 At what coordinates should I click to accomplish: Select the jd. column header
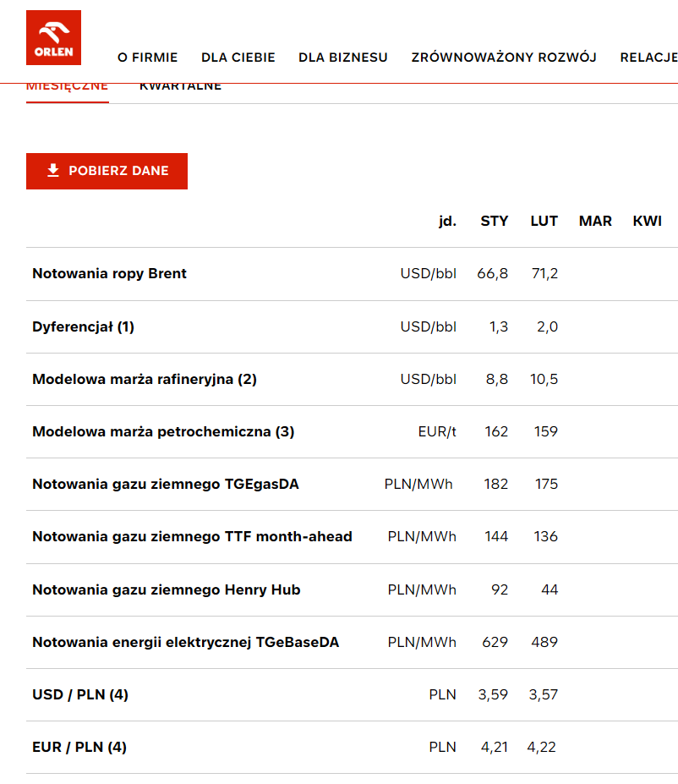point(448,221)
